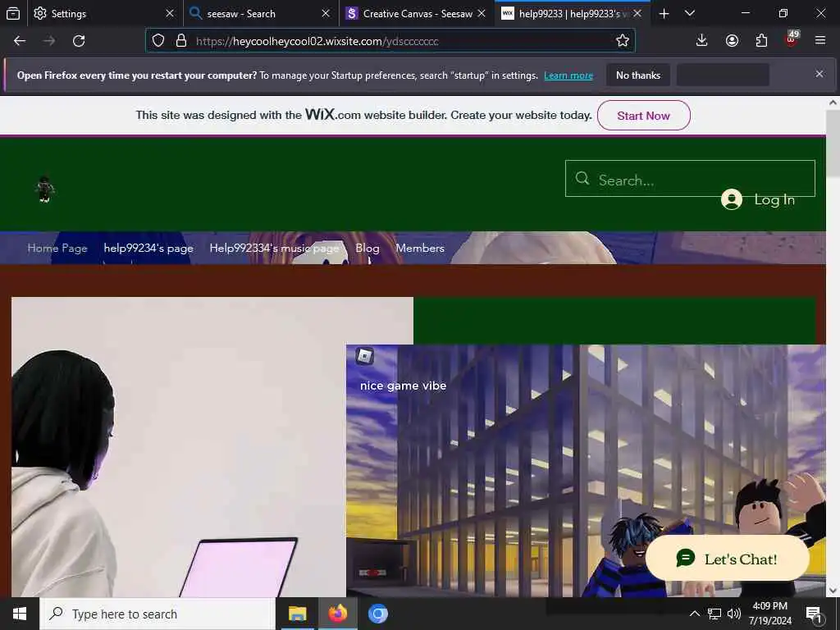Click the nice game vibe caption
Viewport: 840px width, 630px height.
[x=403, y=386]
